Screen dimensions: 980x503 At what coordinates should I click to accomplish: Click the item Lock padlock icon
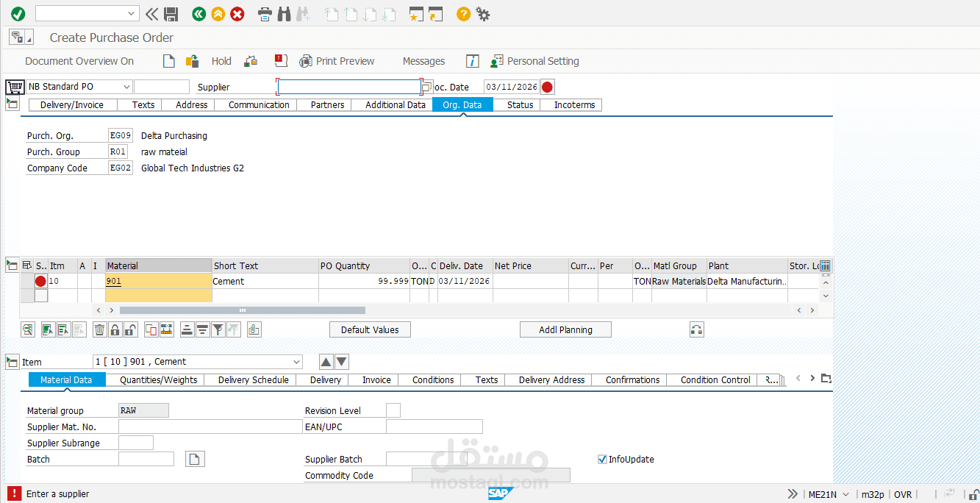(x=115, y=329)
